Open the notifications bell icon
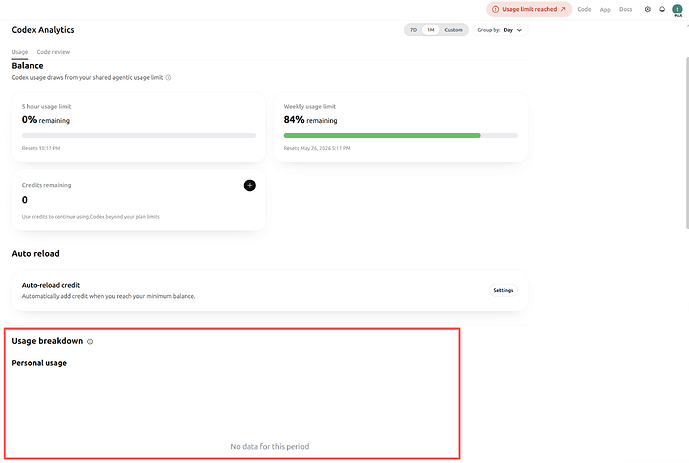Viewport: 689px width, 463px height. pyautogui.click(x=662, y=9)
